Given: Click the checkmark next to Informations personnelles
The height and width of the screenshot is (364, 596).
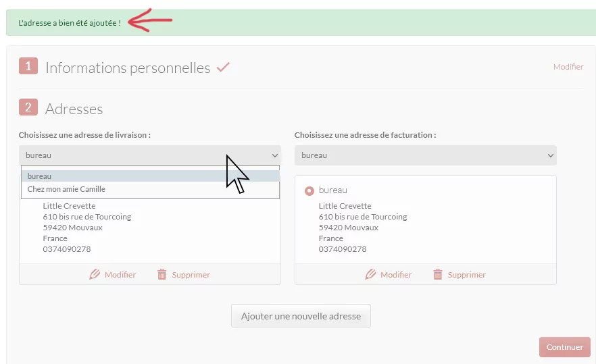Looking at the screenshot, I should tap(223, 68).
